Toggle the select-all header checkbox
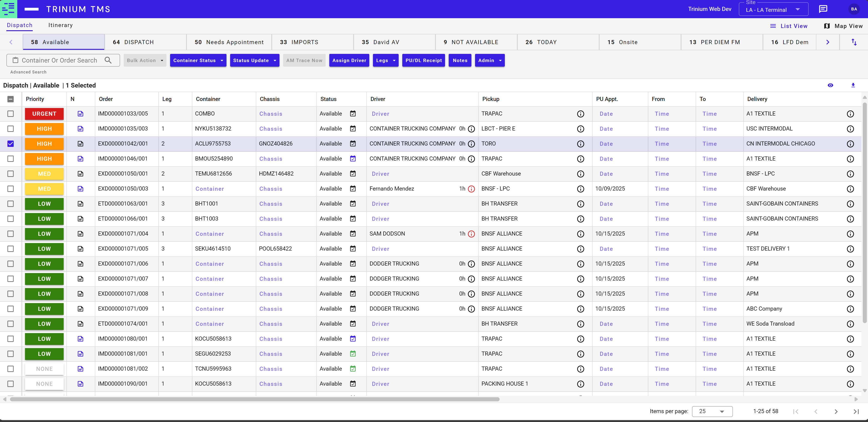This screenshot has width=868, height=422. pos(11,99)
